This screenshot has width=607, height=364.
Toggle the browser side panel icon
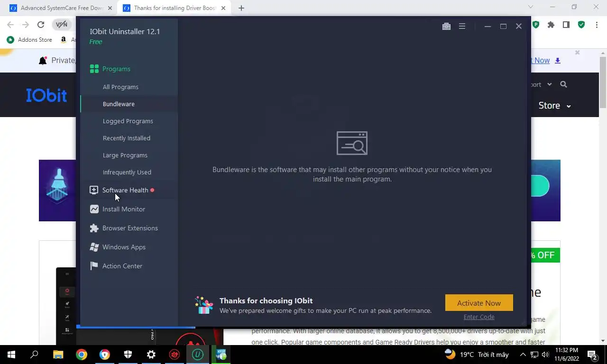click(x=566, y=25)
